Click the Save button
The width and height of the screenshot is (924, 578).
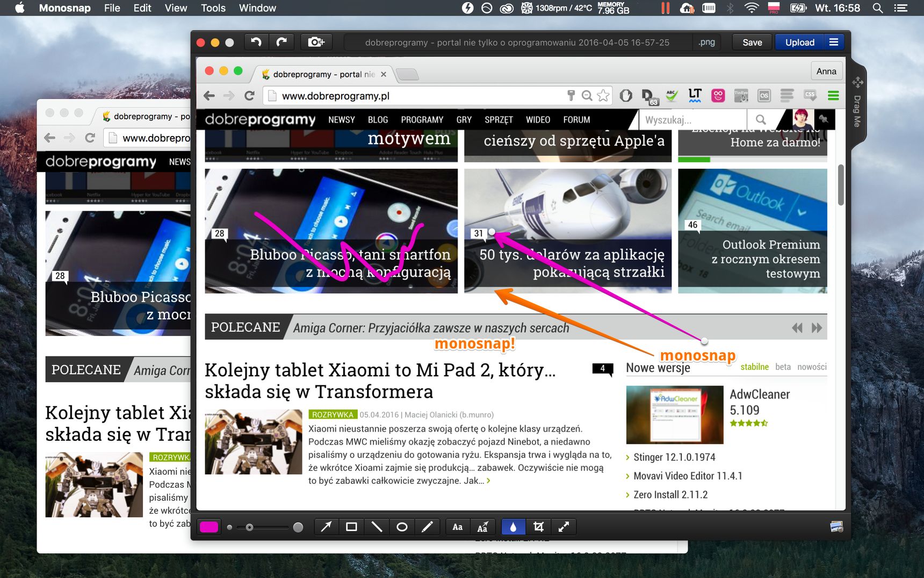(x=752, y=42)
